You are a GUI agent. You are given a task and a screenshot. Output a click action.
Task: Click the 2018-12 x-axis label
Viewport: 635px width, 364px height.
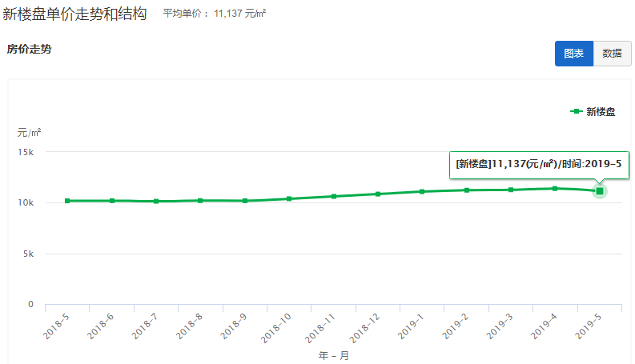coord(364,329)
